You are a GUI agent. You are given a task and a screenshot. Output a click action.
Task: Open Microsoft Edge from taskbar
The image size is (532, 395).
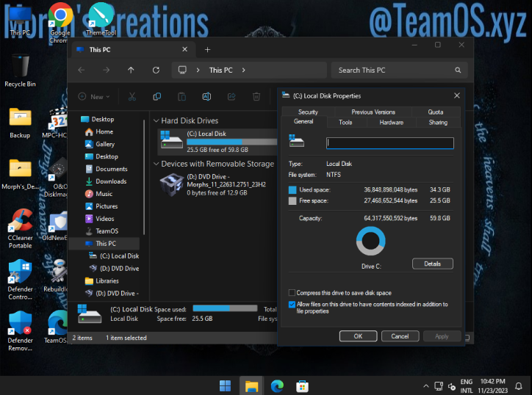[277, 386]
